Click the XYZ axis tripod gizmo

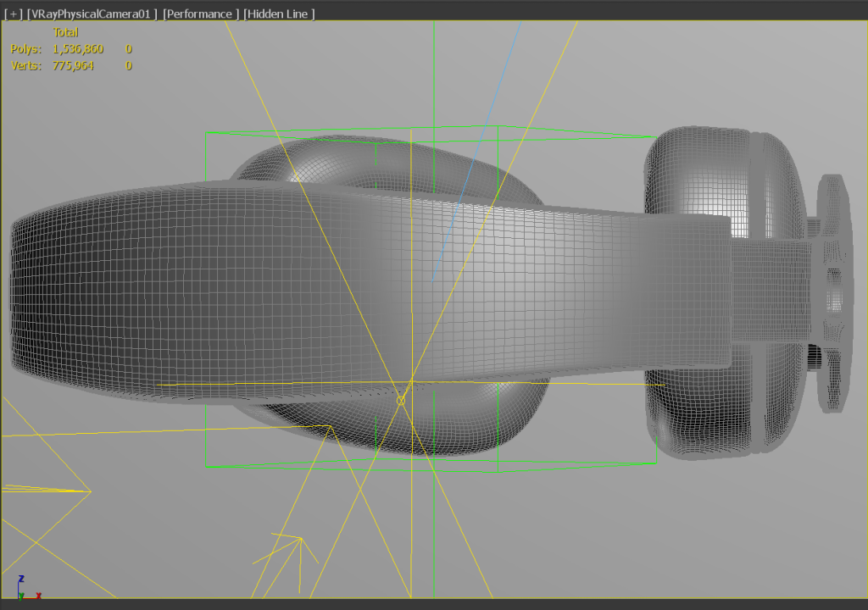[x=29, y=588]
